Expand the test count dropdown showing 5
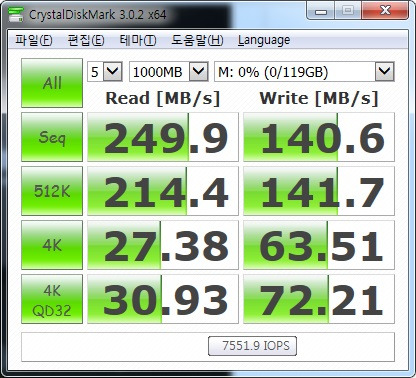The width and height of the screenshot is (416, 378). pyautogui.click(x=112, y=71)
